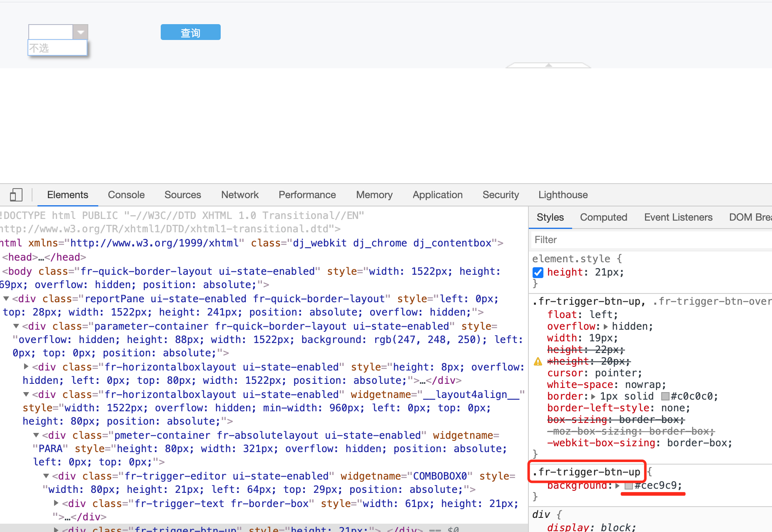Open the Memory tab
Viewport: 772px width, 532px height.
[x=374, y=195]
